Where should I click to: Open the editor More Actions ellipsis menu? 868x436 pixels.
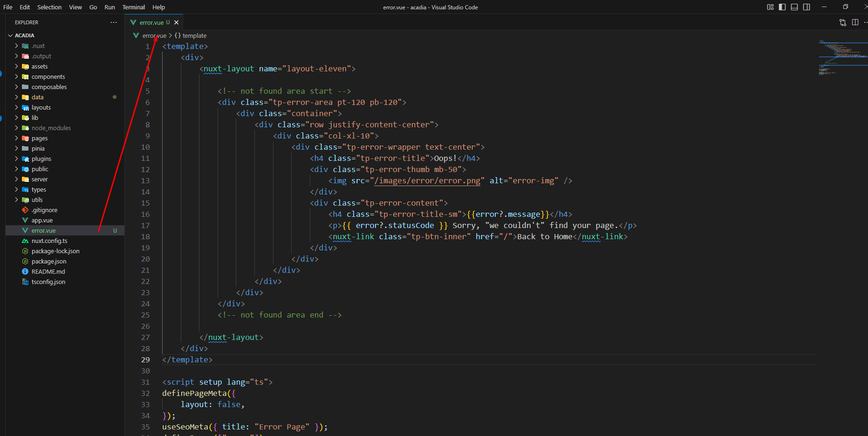click(x=866, y=22)
